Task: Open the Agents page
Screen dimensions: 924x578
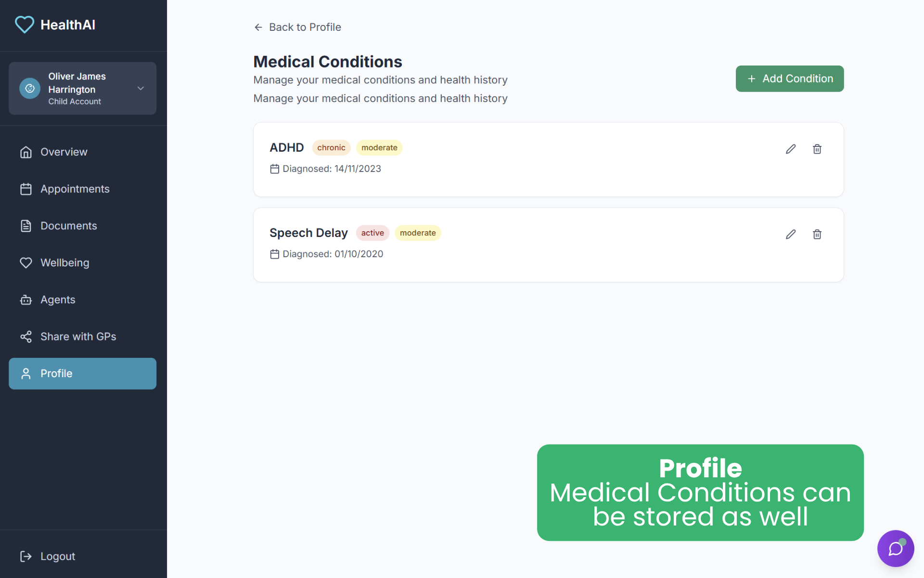Action: pyautogui.click(x=58, y=300)
